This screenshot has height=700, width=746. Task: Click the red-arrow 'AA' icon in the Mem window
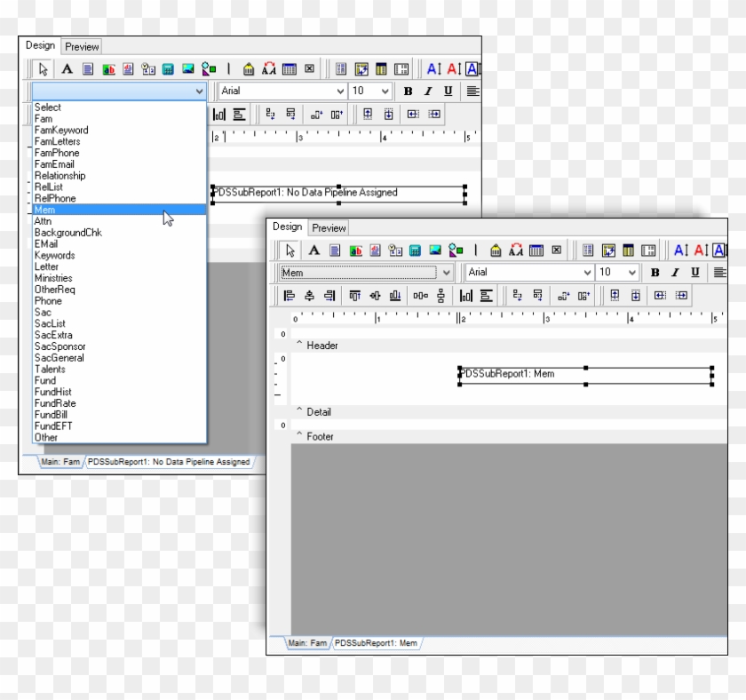click(516, 251)
